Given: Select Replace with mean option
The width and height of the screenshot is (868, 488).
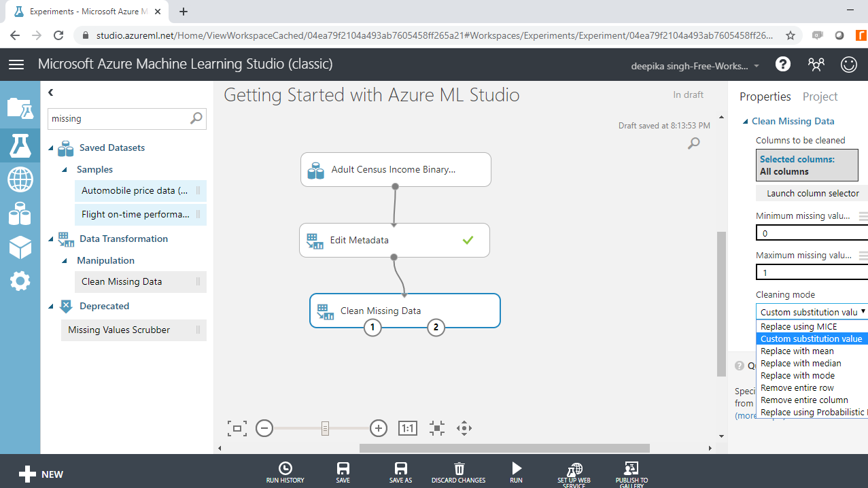Looking at the screenshot, I should pos(812,351).
